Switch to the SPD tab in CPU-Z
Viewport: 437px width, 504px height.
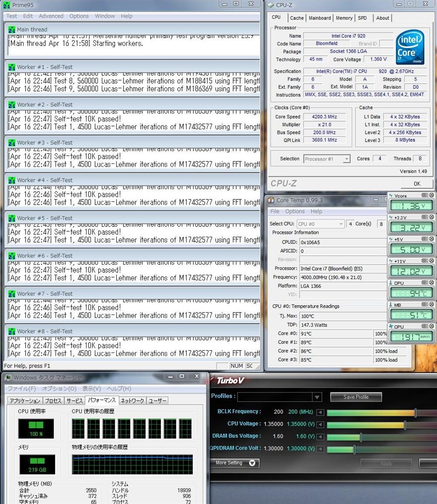click(363, 18)
